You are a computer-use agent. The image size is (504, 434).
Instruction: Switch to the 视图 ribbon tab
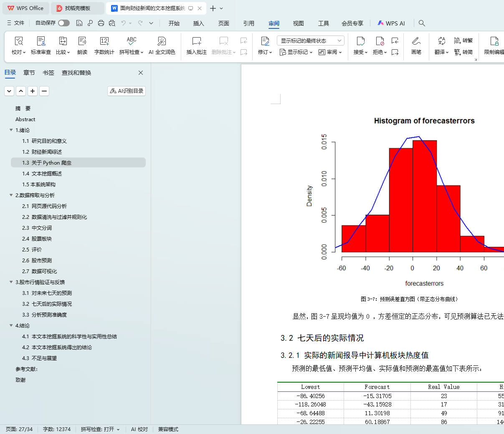pos(298,23)
